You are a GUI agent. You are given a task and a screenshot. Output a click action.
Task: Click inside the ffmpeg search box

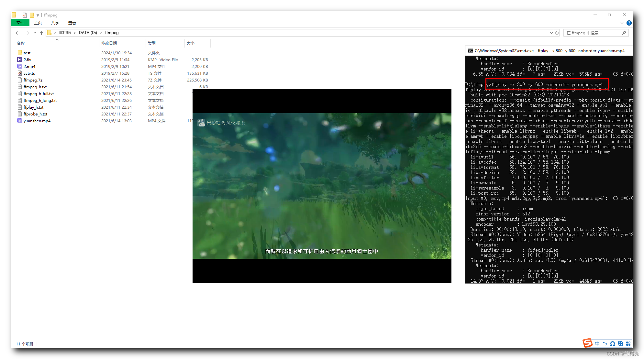(595, 33)
